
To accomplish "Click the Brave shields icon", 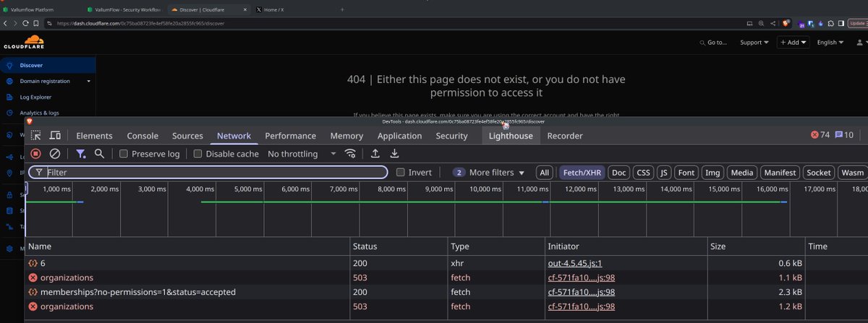I will point(786,23).
